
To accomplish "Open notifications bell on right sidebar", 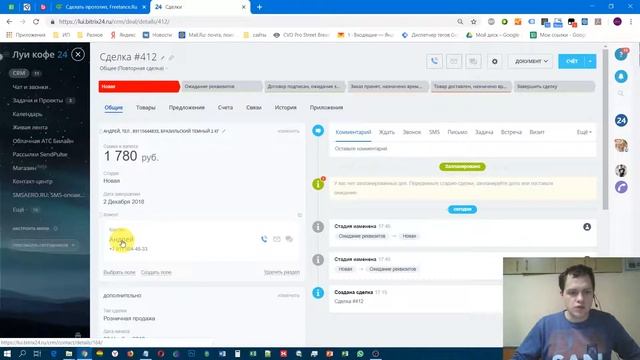I will tap(621, 76).
